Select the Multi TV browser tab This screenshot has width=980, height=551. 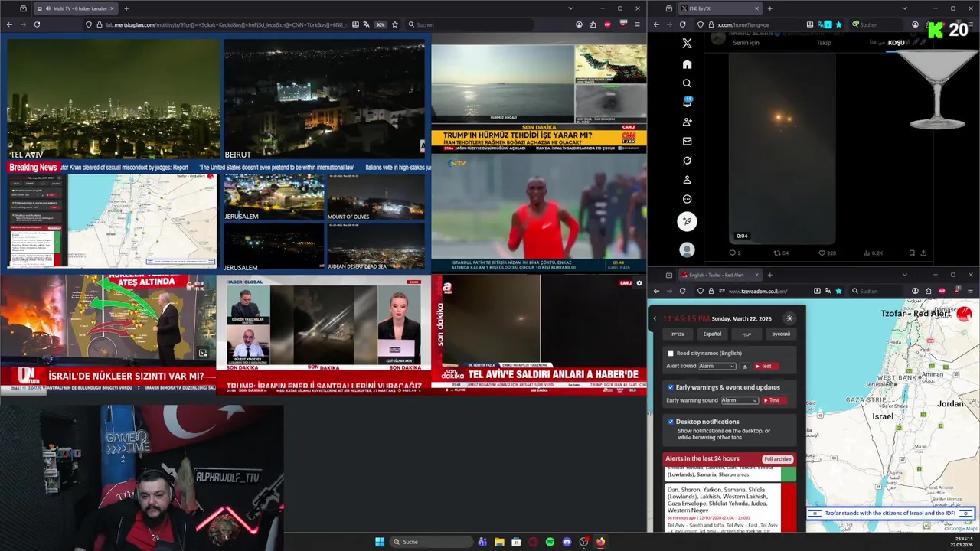(77, 8)
